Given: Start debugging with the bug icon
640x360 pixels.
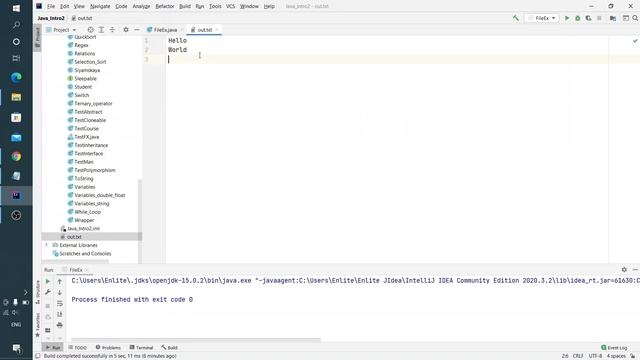Looking at the screenshot, I should point(578,18).
